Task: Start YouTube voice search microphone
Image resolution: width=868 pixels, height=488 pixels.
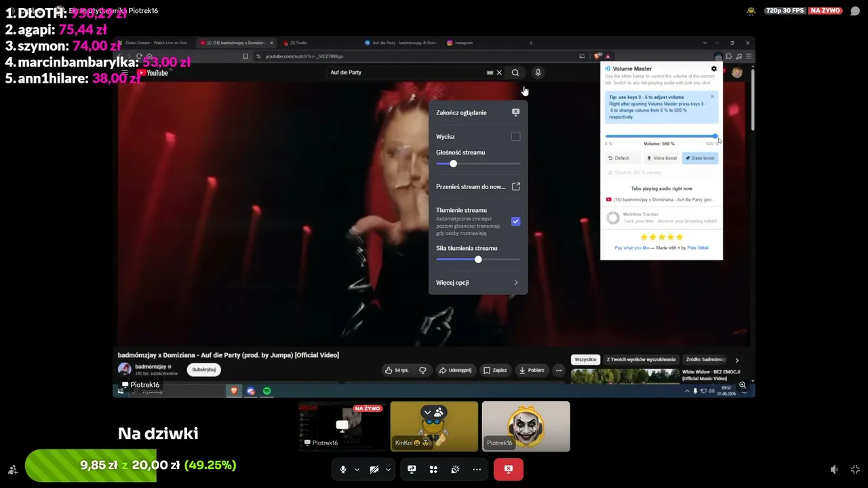Action: [538, 73]
